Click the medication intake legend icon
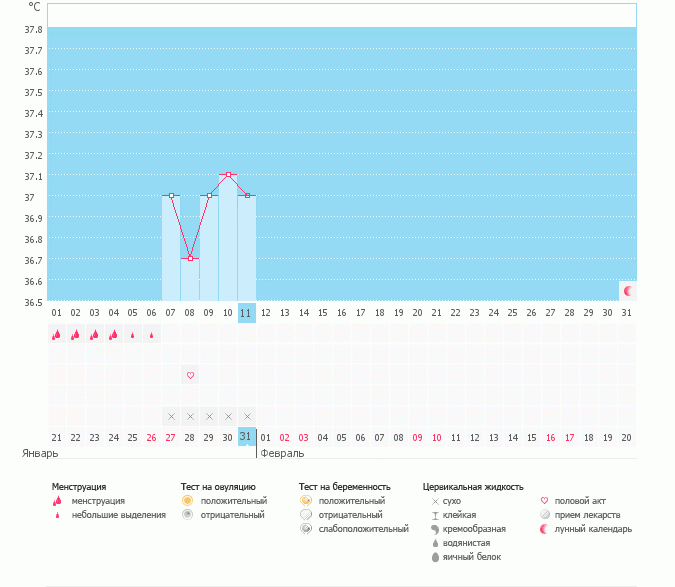This screenshot has height=587, width=675. (544, 515)
